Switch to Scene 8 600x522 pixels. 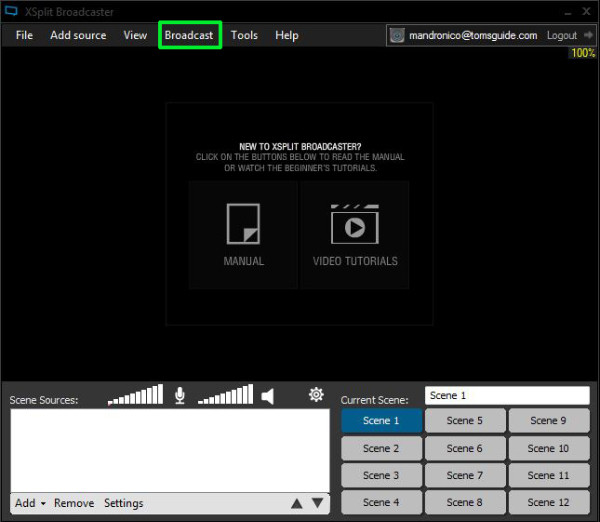point(465,502)
